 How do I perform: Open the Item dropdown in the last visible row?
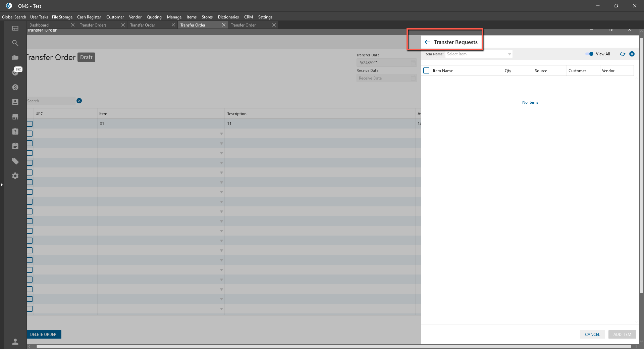[221, 309]
